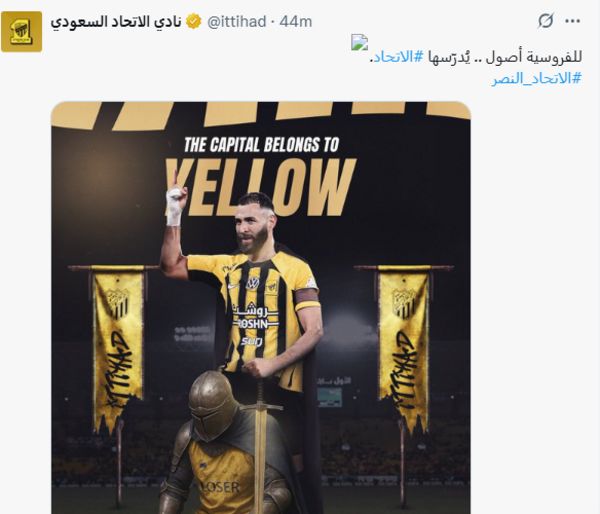Follow the #الاتحاد_النصر hashtag
This screenshot has height=514, width=600.
tap(536, 78)
